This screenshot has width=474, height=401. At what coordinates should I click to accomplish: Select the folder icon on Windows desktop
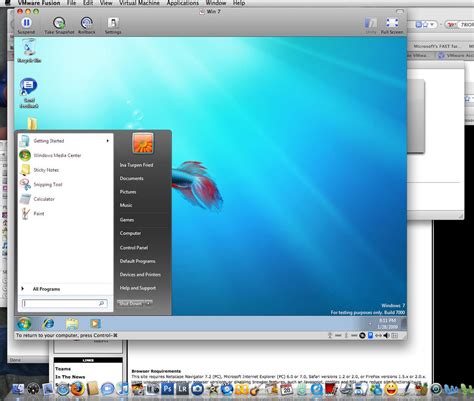(32, 123)
